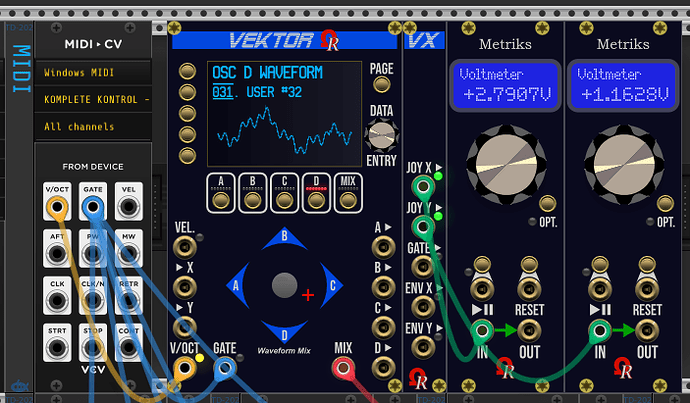Open the All channels selector
The height and width of the screenshot is (403, 690).
point(93,127)
